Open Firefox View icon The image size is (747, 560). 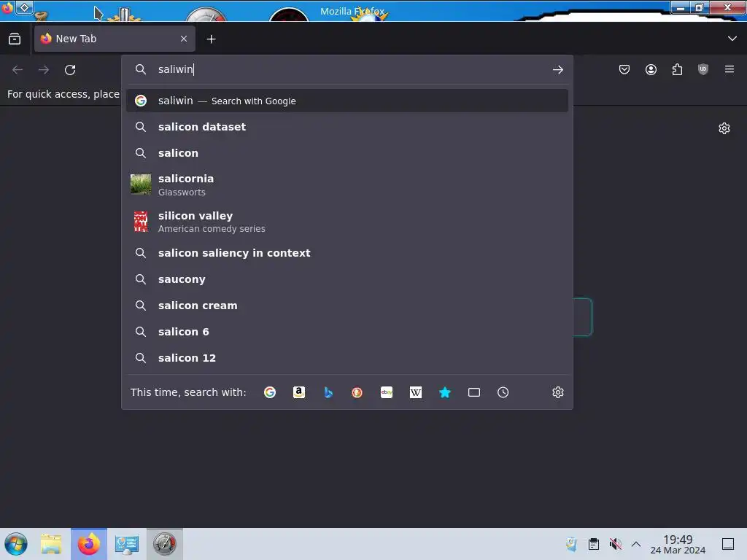[x=15, y=39]
